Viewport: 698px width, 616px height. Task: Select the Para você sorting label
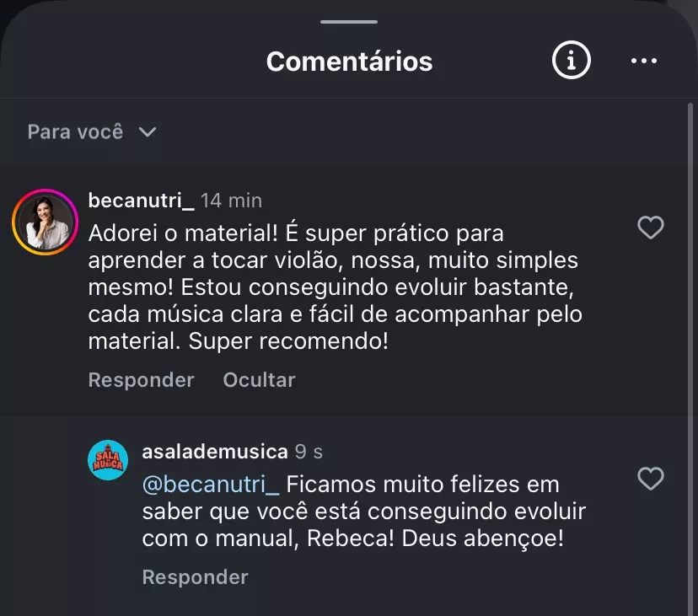click(75, 132)
